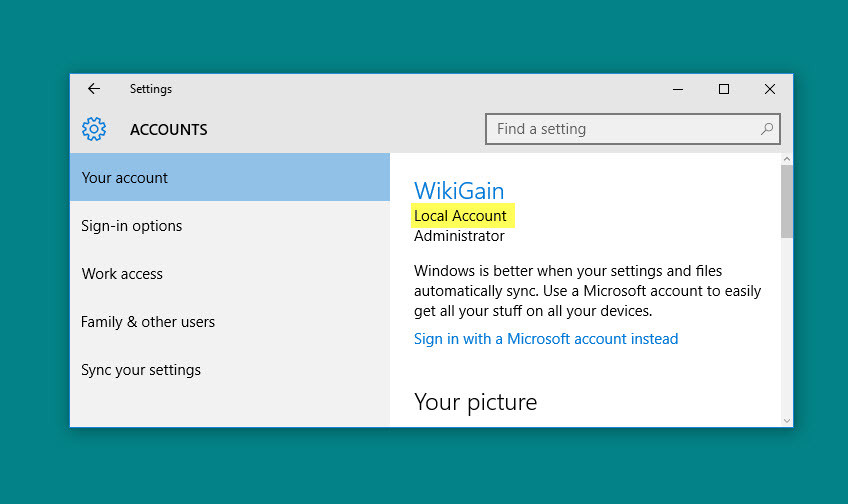
Task: Click the scrollbar down arrow
Action: 787,421
